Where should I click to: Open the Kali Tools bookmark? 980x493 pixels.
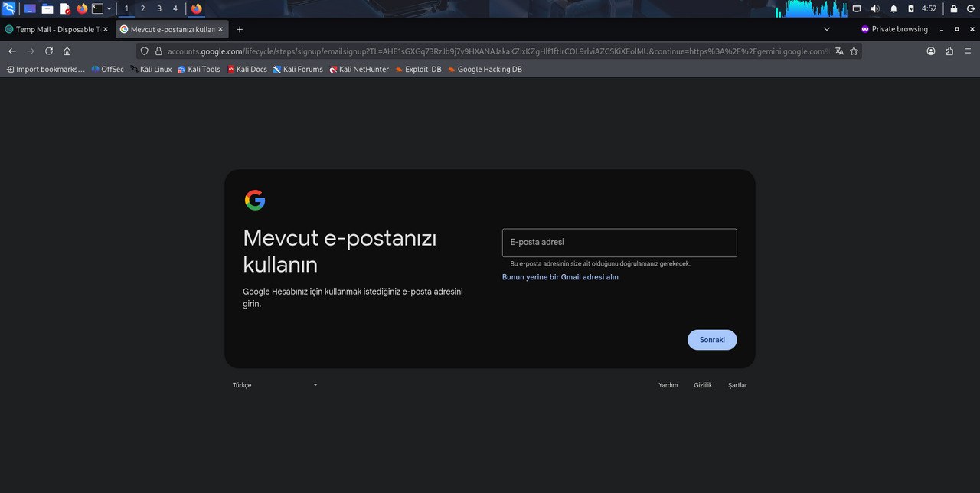pos(199,69)
